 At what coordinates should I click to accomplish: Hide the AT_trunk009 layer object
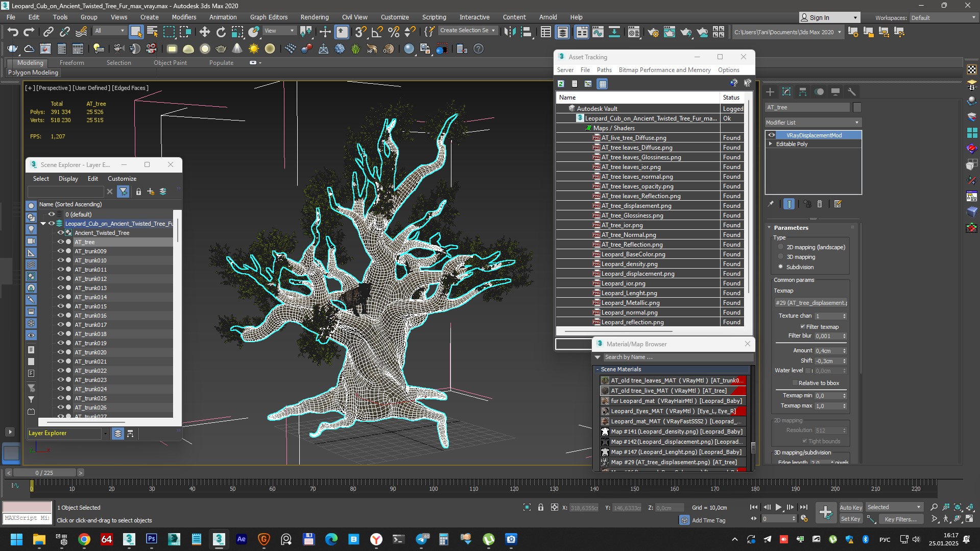[x=61, y=251]
